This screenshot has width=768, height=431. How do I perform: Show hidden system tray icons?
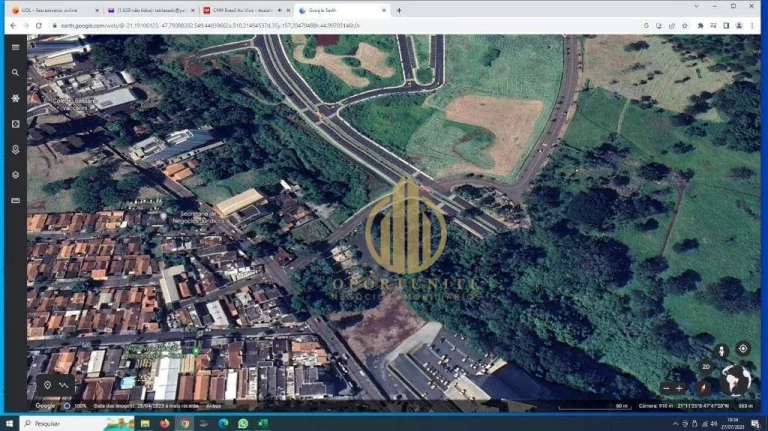[x=675, y=424]
